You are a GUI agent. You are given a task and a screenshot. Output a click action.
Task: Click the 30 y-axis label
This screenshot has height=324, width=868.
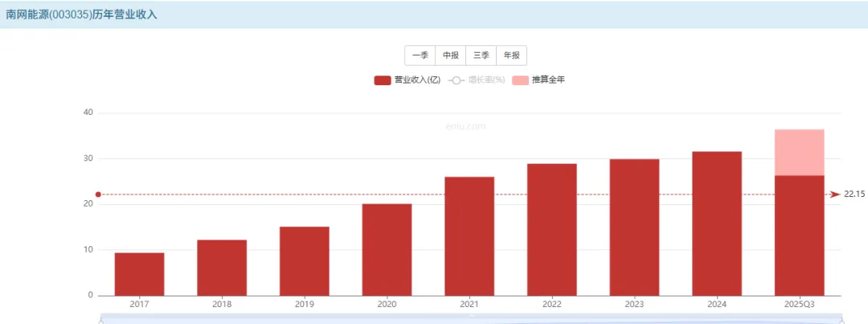click(88, 158)
